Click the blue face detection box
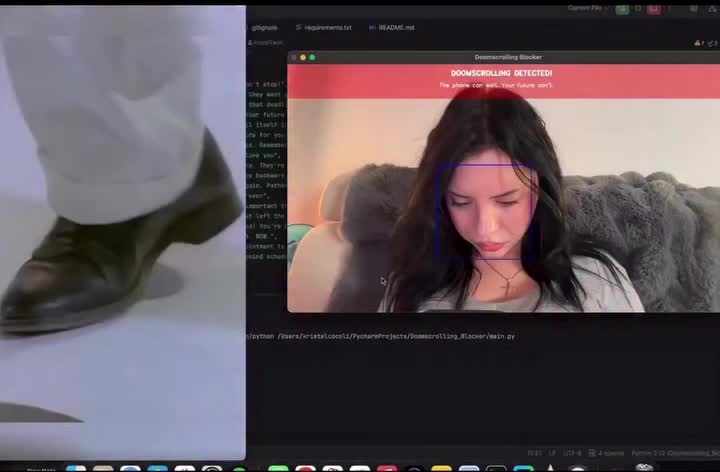Image resolution: width=720 pixels, height=472 pixels. pyautogui.click(x=487, y=212)
